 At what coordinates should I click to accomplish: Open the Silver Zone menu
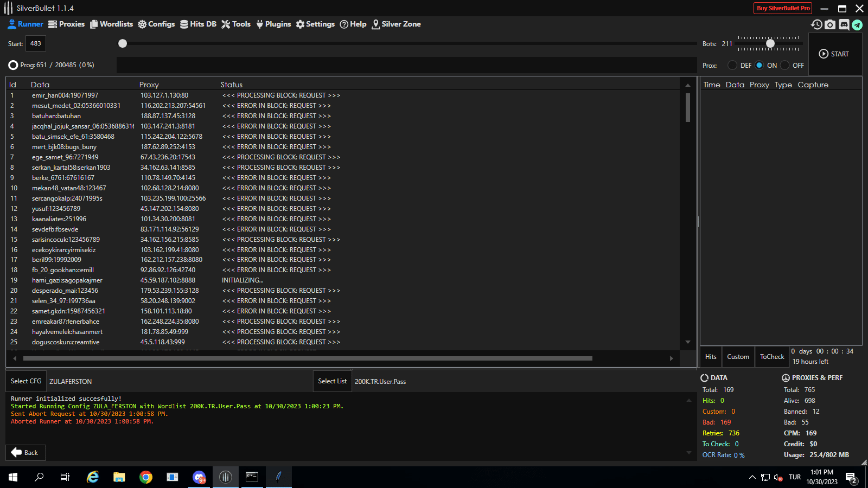pyautogui.click(x=396, y=24)
